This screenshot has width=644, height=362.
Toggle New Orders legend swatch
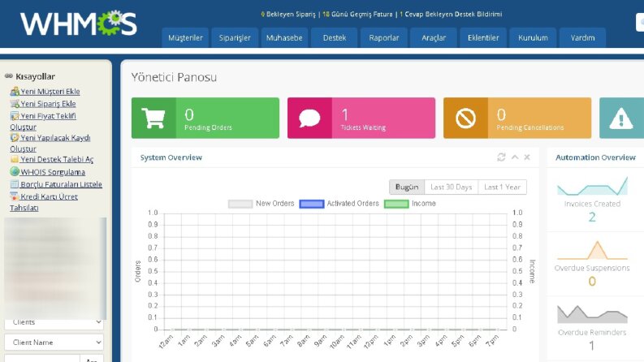point(240,204)
